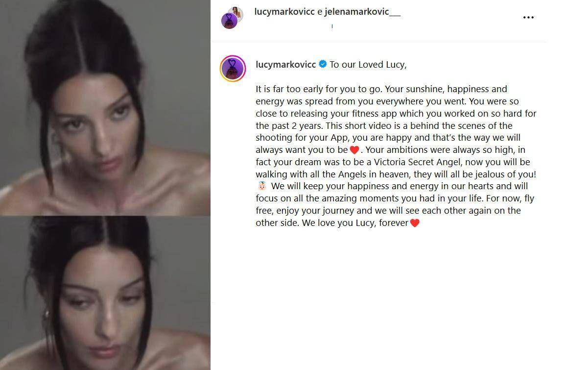
Task: Click the blue verified badge next to lucymarkovicc
Action: tap(323, 64)
